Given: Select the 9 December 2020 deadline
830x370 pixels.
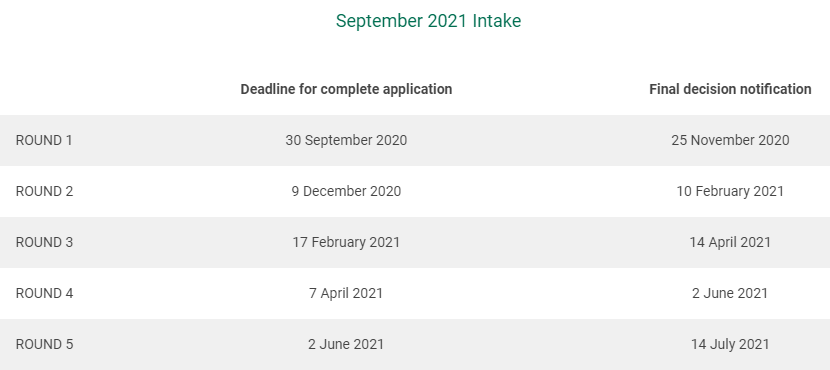Looking at the screenshot, I should tap(346, 191).
